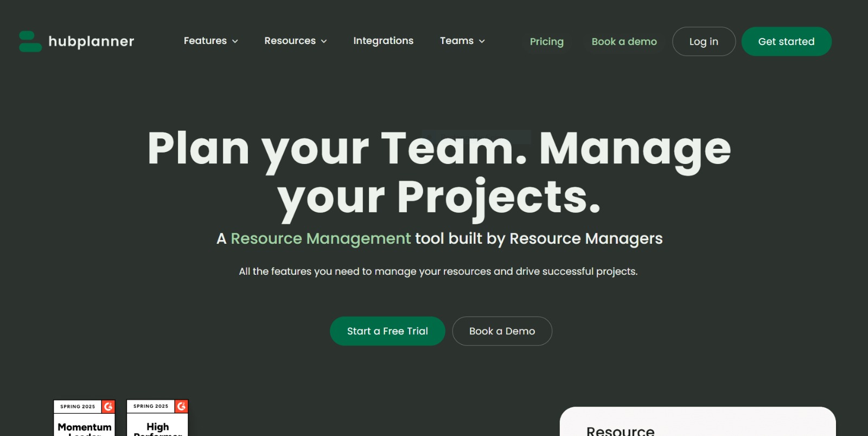Viewport: 868px width, 436px height.
Task: Click the G2 logo on Momentum Leader badge
Action: click(108, 406)
